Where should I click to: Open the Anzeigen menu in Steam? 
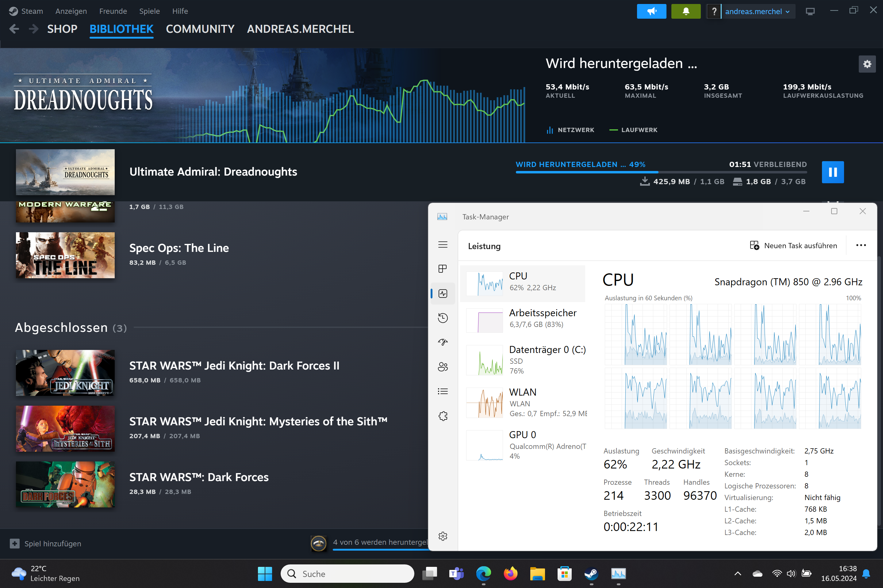pos(71,11)
